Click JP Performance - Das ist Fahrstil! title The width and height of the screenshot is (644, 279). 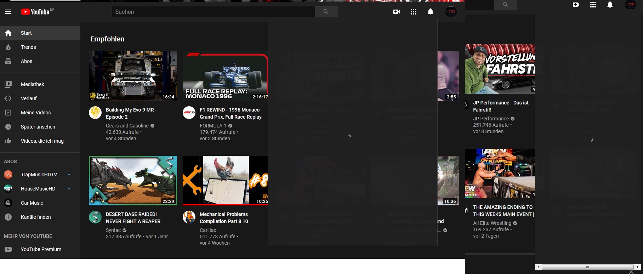tap(501, 106)
